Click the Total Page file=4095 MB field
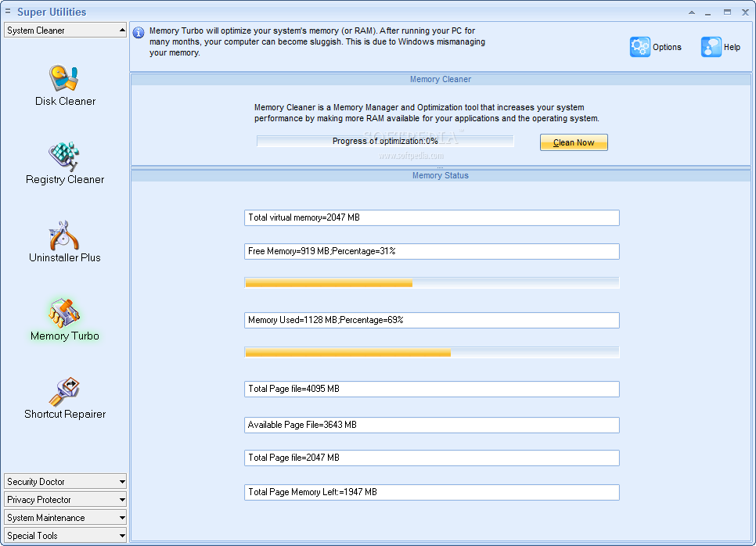756x546 pixels. (432, 389)
